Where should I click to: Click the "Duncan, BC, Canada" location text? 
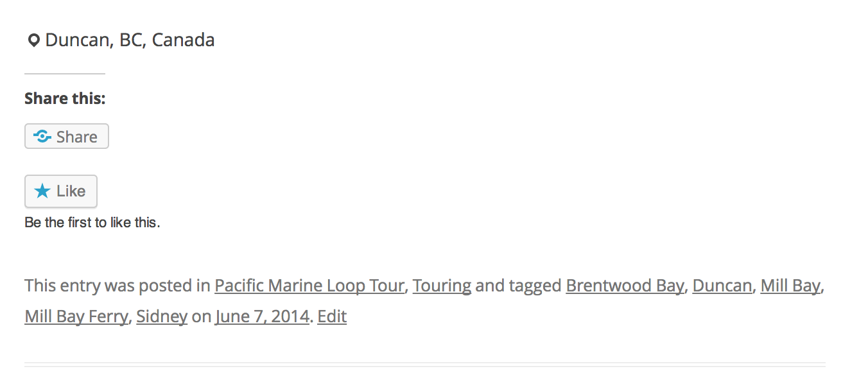pyautogui.click(x=130, y=40)
